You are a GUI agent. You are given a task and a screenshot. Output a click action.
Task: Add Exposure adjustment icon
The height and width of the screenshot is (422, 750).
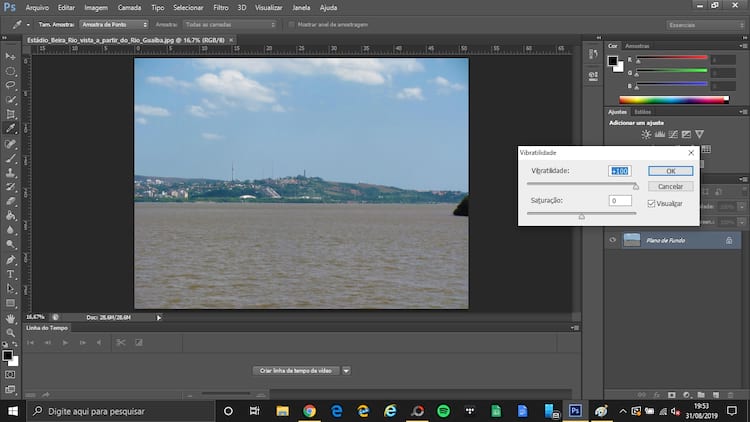point(686,134)
